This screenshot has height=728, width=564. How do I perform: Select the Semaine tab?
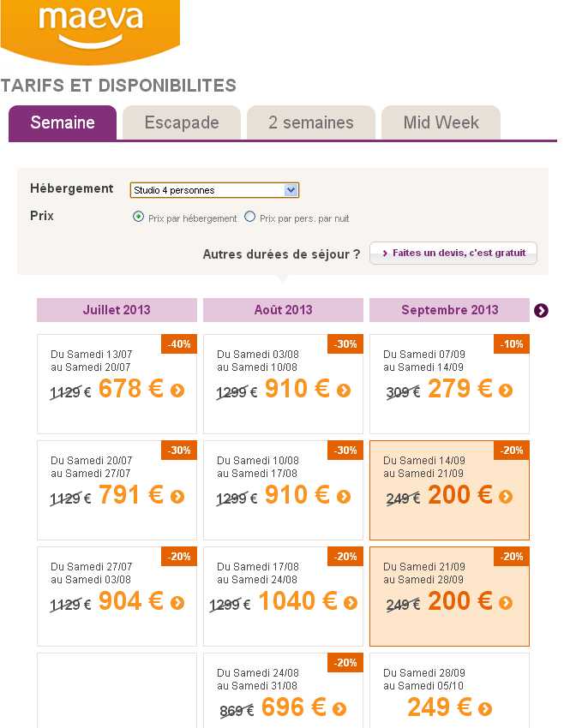[x=63, y=122]
